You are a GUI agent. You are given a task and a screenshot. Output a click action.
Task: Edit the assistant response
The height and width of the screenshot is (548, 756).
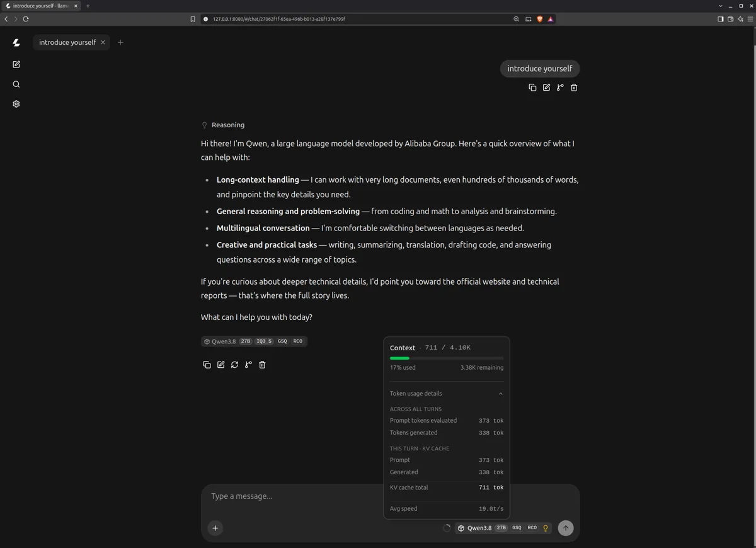pos(220,365)
